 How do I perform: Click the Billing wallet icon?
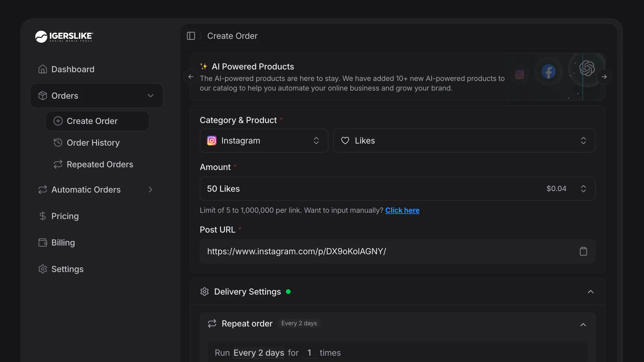(43, 243)
